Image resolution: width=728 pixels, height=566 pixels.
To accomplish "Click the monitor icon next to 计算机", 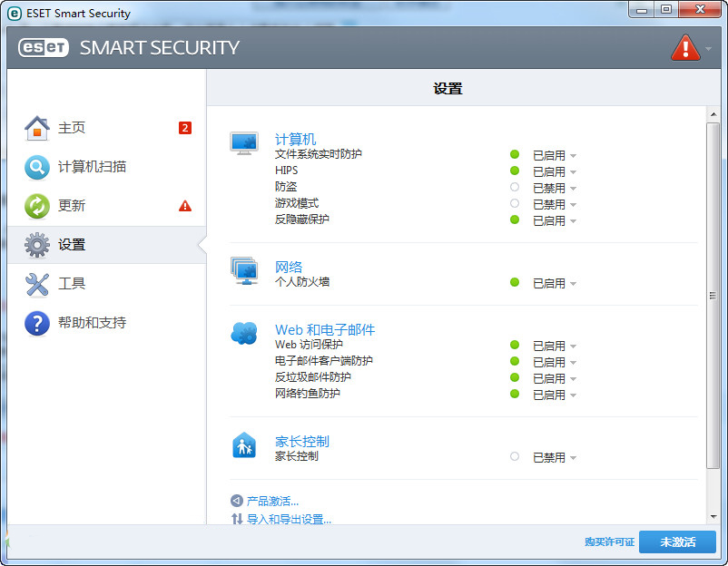I will pyautogui.click(x=244, y=143).
